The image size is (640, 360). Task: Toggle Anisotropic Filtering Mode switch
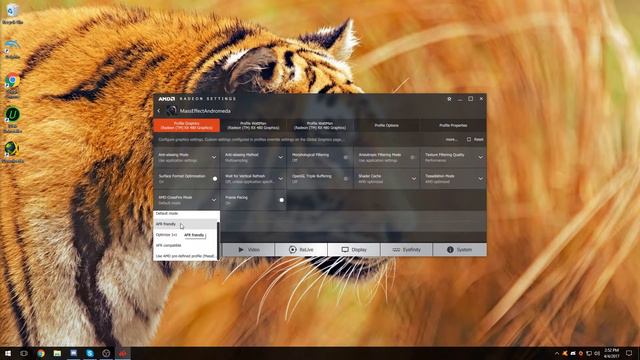coord(412,158)
